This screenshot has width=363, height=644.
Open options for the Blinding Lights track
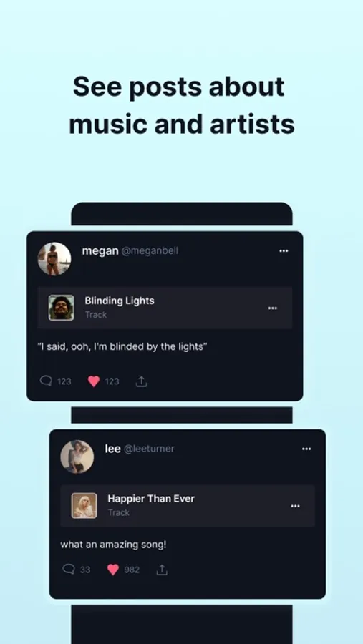tap(273, 308)
